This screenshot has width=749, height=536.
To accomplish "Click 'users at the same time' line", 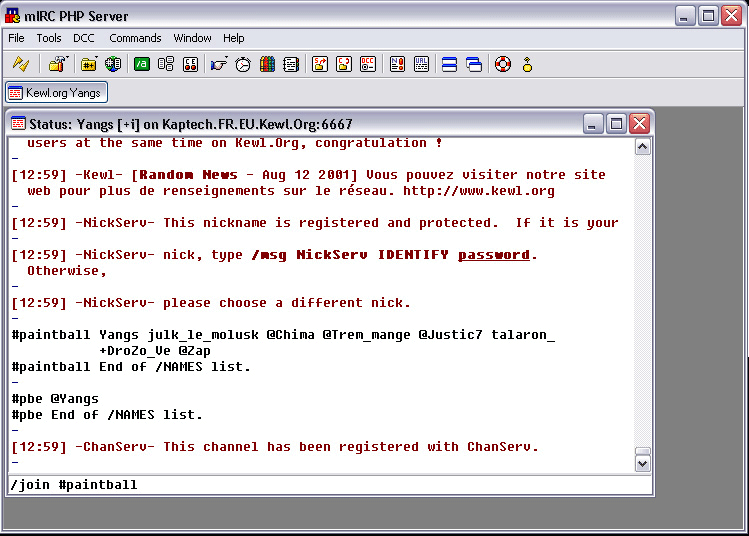I will [x=235, y=142].
